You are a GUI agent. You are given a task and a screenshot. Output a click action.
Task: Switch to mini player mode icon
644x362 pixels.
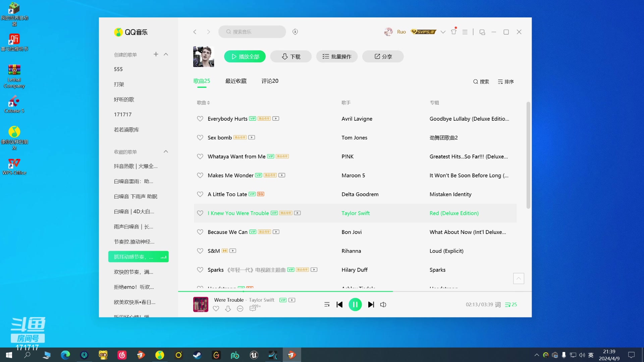tap(482, 32)
